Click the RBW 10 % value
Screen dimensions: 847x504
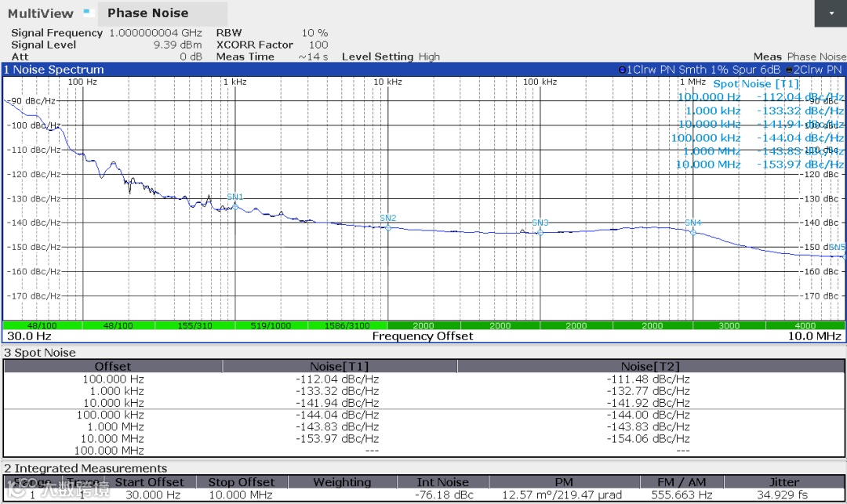(315, 33)
